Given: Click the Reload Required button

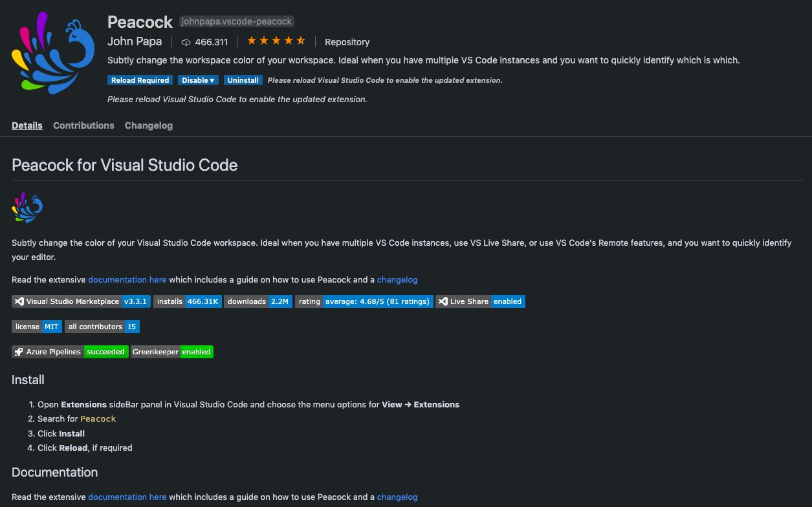Looking at the screenshot, I should click(140, 80).
